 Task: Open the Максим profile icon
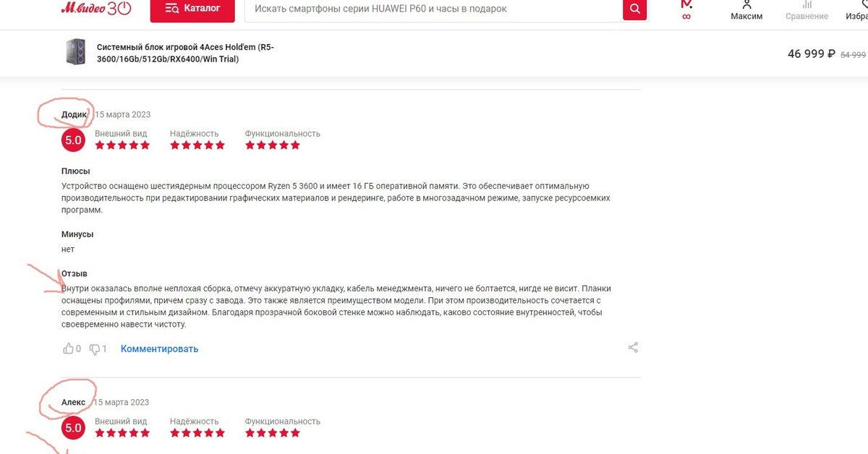pos(746,10)
